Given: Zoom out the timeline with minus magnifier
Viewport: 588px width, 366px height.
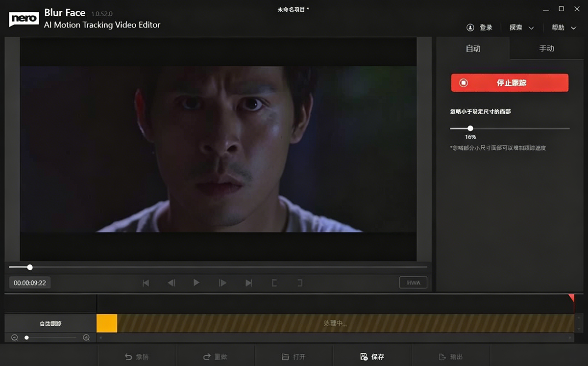Looking at the screenshot, I should 14,338.
